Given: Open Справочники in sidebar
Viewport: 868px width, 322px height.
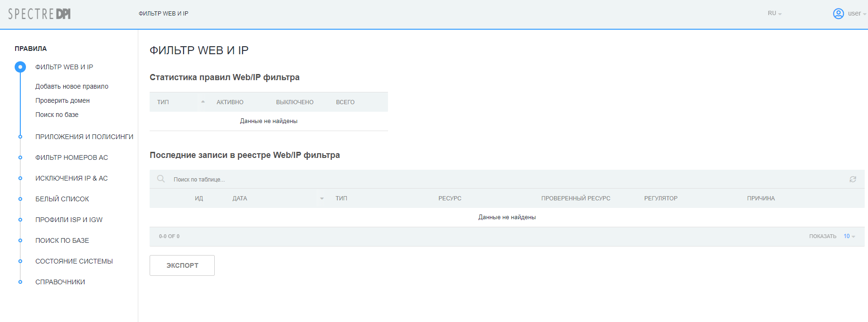Looking at the screenshot, I should [x=60, y=282].
